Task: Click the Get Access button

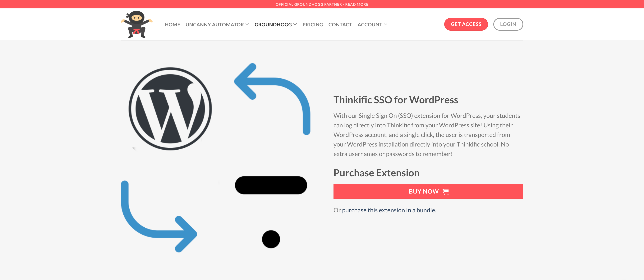Action: 466,24
